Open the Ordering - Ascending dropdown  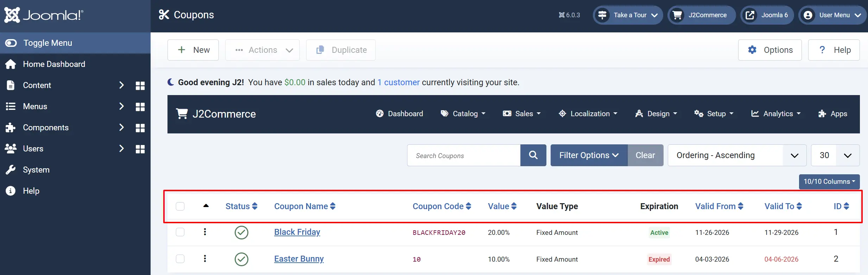pyautogui.click(x=737, y=155)
